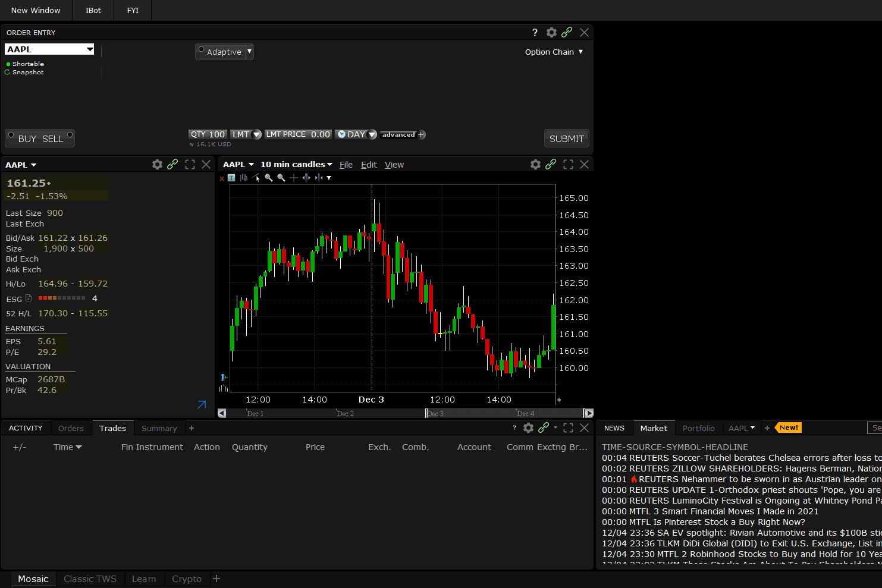
Task: Open the chart File menu
Action: [346, 165]
